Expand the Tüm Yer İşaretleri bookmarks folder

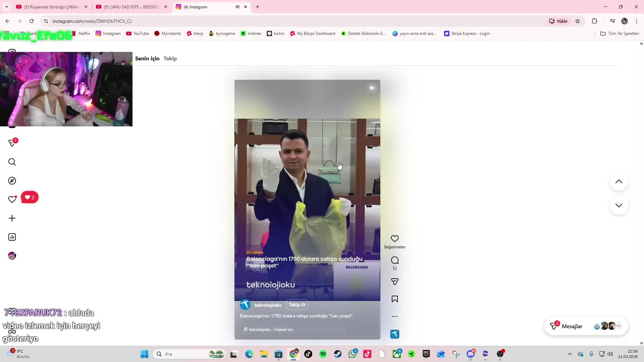pyautogui.click(x=620, y=34)
